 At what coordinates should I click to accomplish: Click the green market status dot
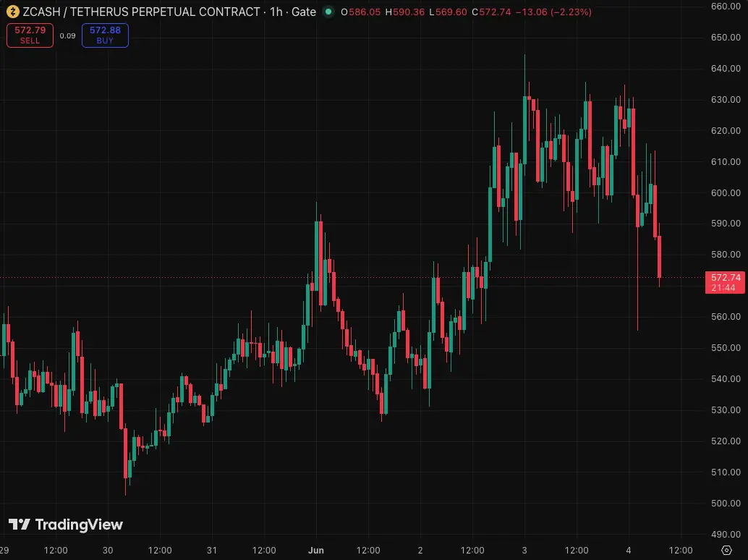point(328,12)
